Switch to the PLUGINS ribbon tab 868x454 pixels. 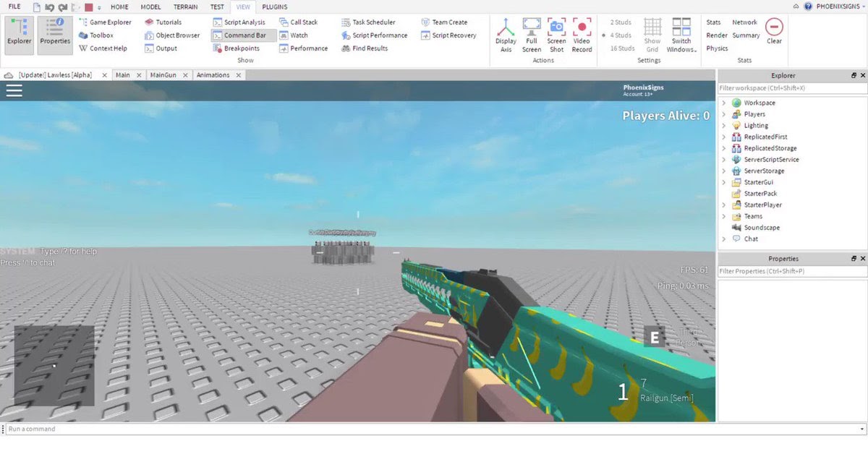pyautogui.click(x=274, y=7)
